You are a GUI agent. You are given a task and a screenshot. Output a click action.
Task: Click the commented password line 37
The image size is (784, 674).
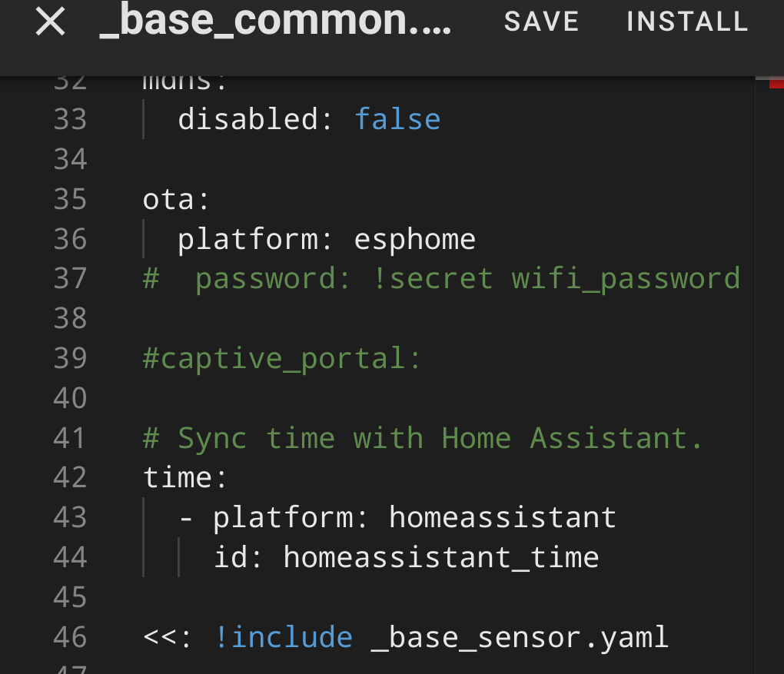coord(441,278)
